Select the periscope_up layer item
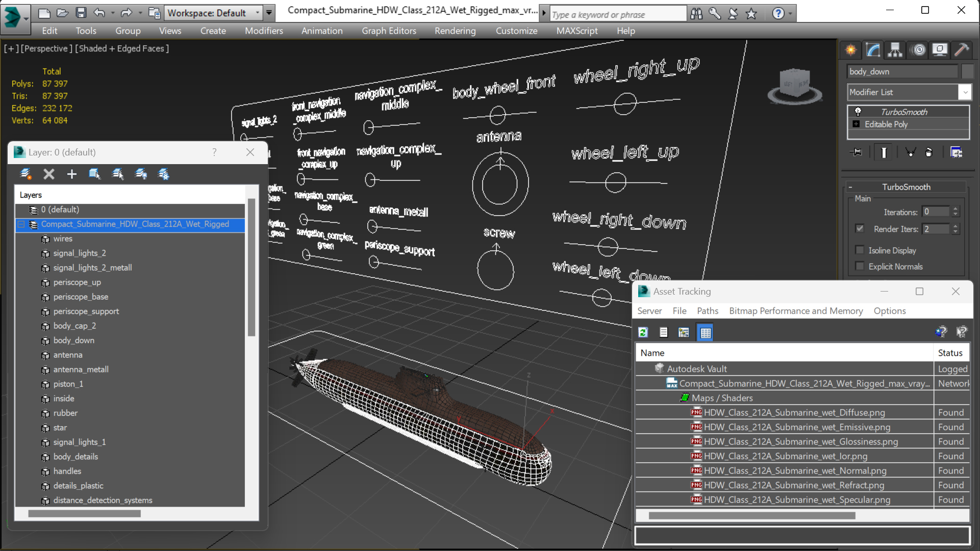The image size is (980, 551). [77, 282]
